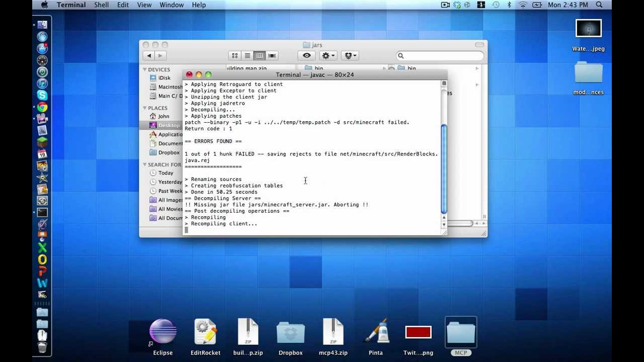Open the View menu
Viewport: 644px width, 362px height.
point(144,5)
